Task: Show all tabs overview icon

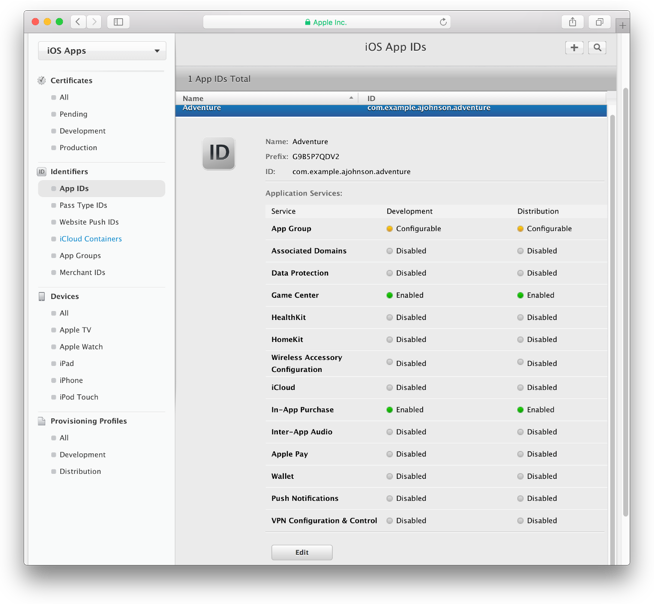Action: 599,22
